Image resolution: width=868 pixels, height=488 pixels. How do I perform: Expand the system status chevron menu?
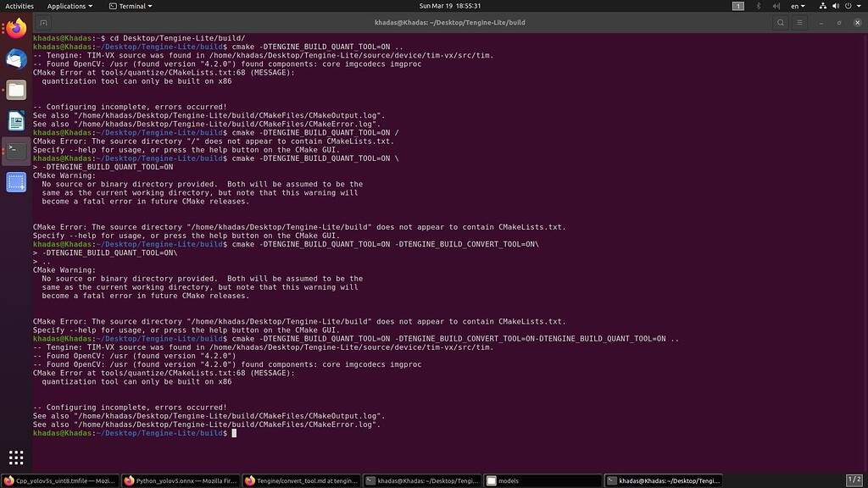click(858, 6)
